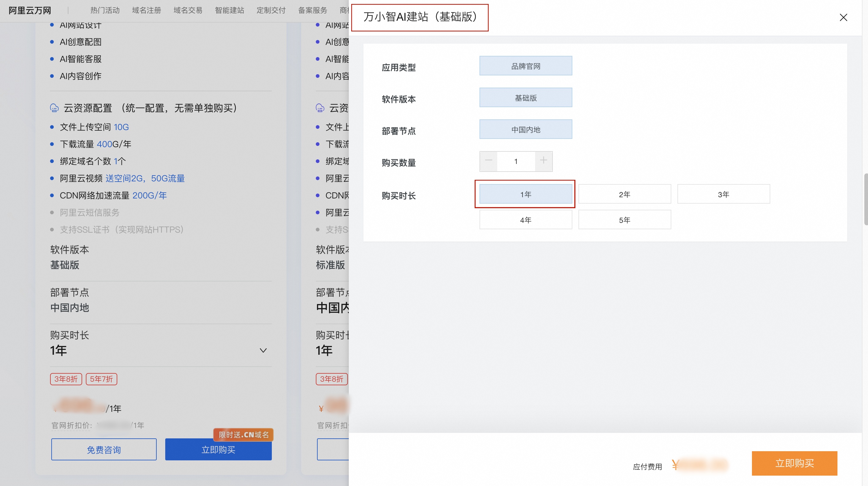Viewport: 868px width, 486px height.
Task: Click the 阿里云万网 logo
Action: click(x=30, y=10)
